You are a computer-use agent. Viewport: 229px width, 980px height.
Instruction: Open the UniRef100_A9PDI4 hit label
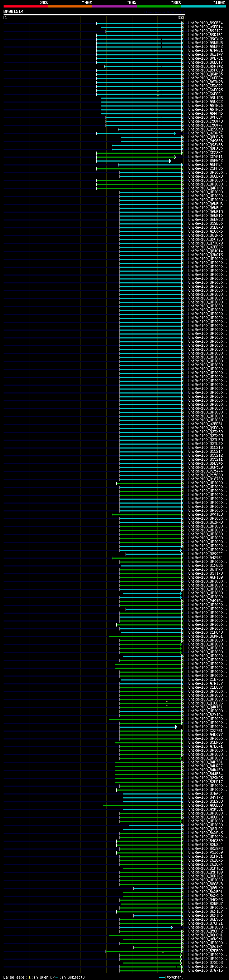(x=205, y=27)
